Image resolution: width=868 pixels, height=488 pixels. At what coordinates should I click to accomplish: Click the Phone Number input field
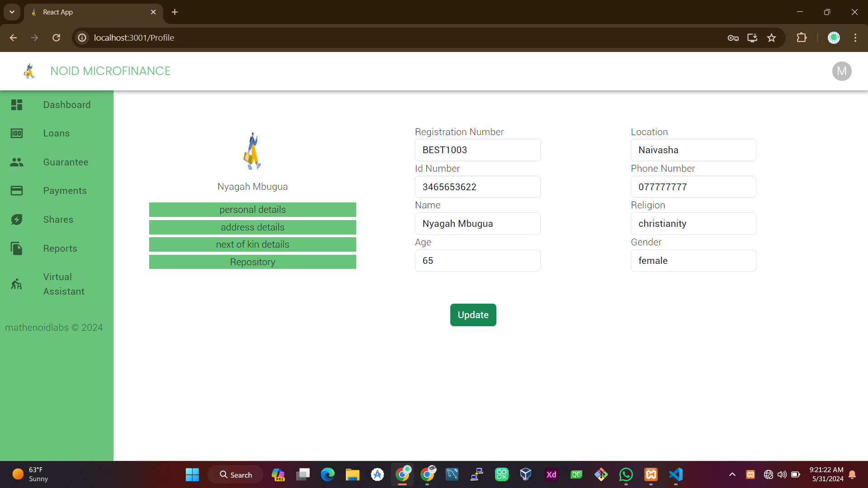(693, 187)
